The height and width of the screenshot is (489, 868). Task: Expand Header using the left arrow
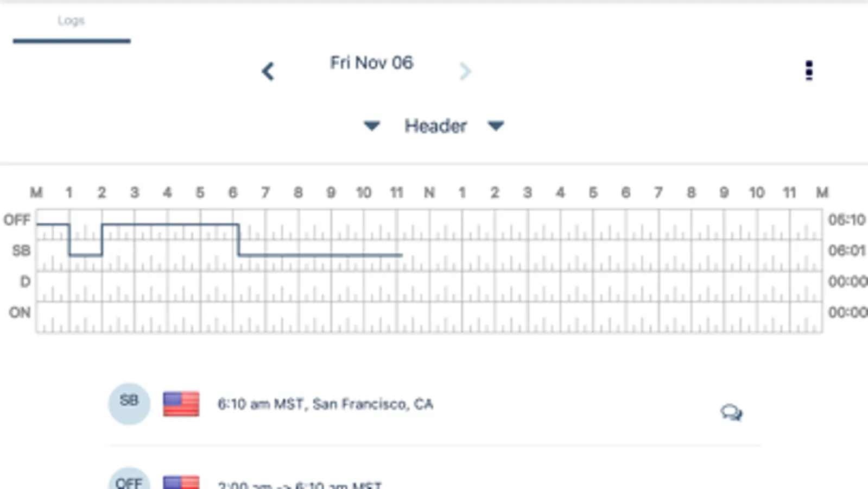pos(372,126)
